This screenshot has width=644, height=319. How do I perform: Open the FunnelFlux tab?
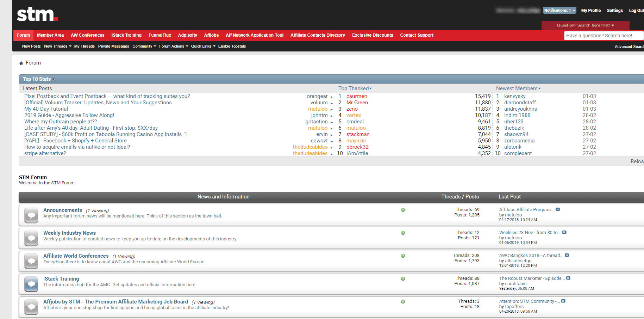click(x=160, y=35)
